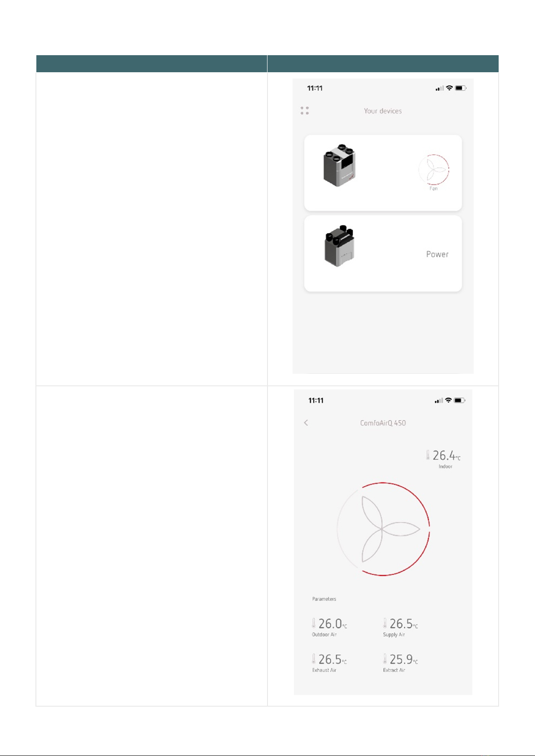Screen dimensions: 535x756
Task: Tap the Outdoor Air thermometer icon
Action: click(x=314, y=623)
